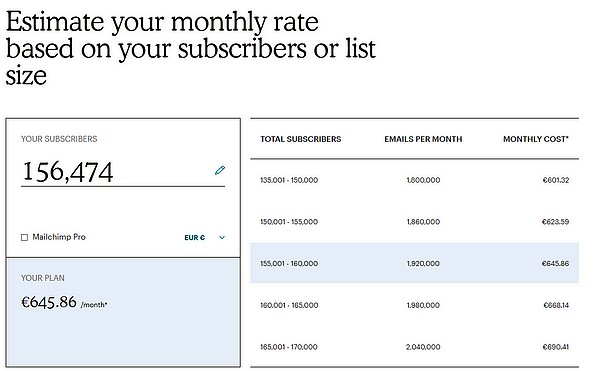The height and width of the screenshot is (371, 600).
Task: Select the 135,001 - 150,000 subscribers row
Action: point(414,180)
